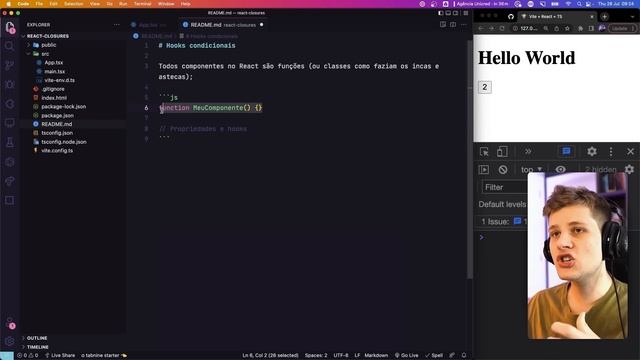The image size is (640, 360).
Task: Close the DevTools panel
Action: (x=631, y=151)
